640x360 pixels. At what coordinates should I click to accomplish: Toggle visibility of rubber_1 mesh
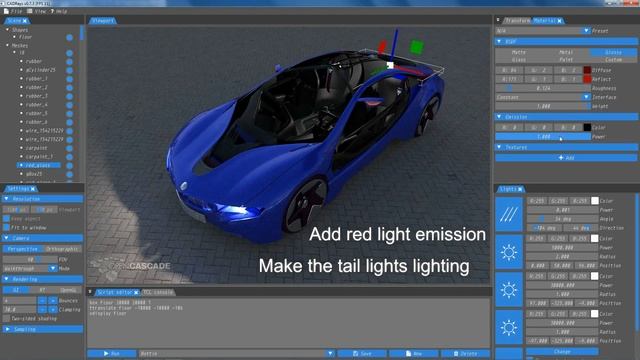[x=69, y=79]
